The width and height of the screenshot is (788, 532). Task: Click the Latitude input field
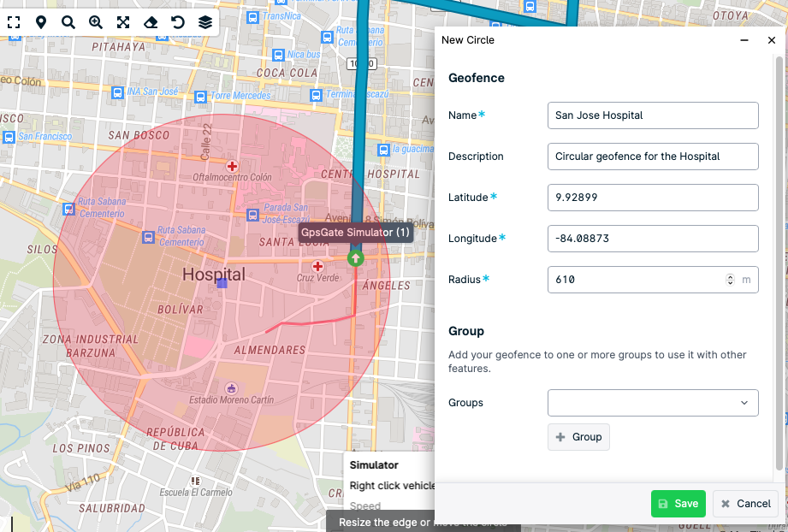[x=653, y=198]
